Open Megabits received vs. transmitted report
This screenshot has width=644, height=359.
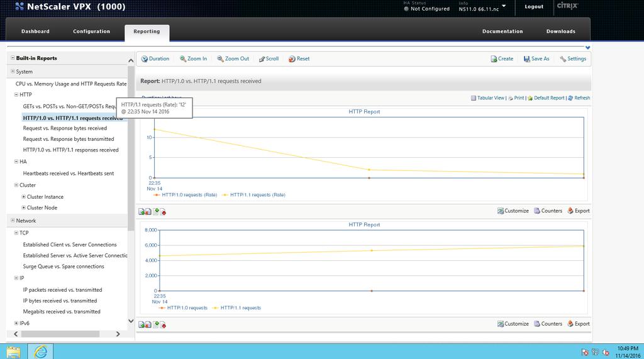point(62,311)
